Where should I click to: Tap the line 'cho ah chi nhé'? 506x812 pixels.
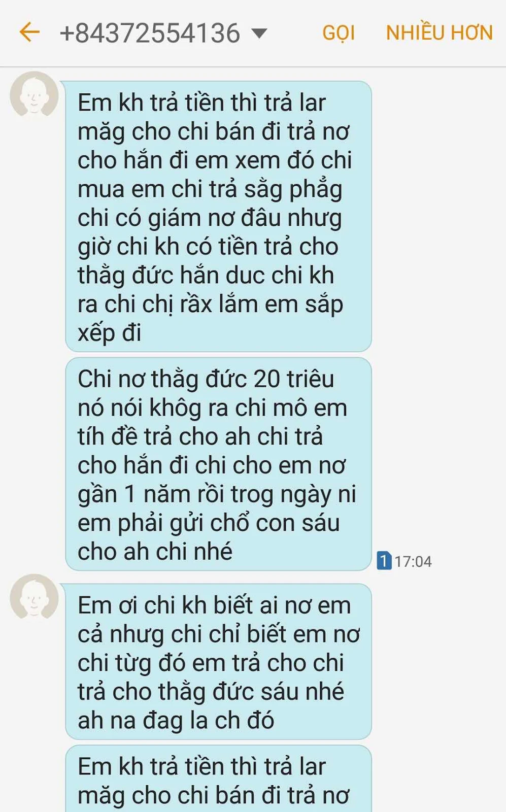(x=155, y=551)
